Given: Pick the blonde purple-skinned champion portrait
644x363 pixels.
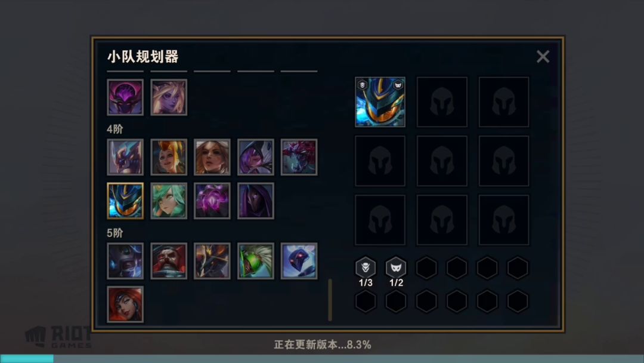Looking at the screenshot, I should pos(169,97).
